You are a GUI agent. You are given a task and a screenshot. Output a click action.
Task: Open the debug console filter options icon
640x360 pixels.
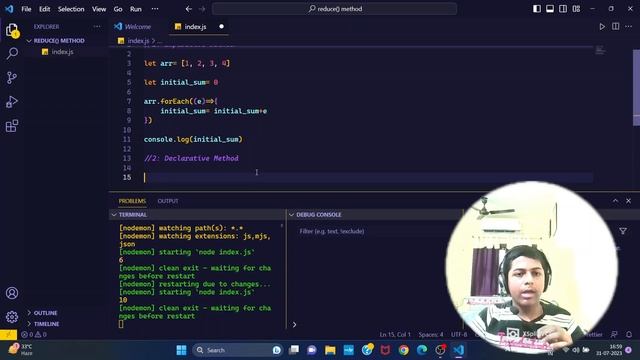tap(623, 231)
